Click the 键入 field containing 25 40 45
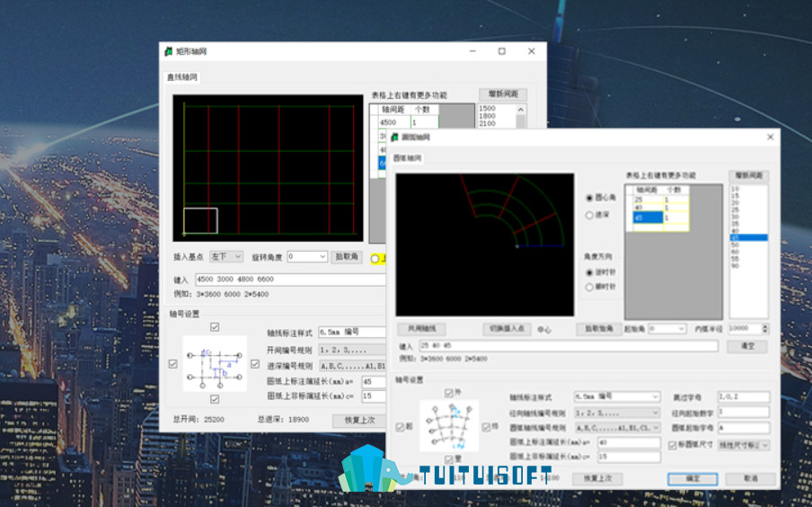 coord(568,346)
